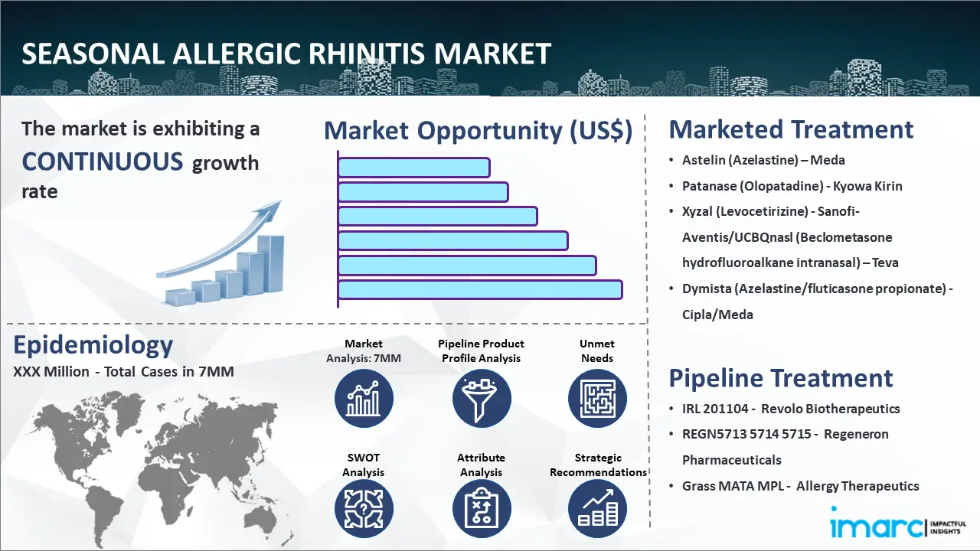Select the Pipeline Product Profile funnel icon
Viewport: 980px width, 551px height.
tap(482, 399)
